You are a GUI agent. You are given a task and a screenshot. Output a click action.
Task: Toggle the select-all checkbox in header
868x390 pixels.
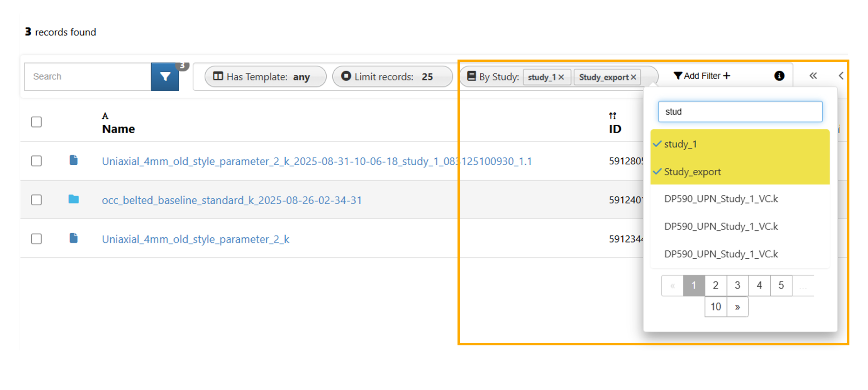click(x=36, y=122)
